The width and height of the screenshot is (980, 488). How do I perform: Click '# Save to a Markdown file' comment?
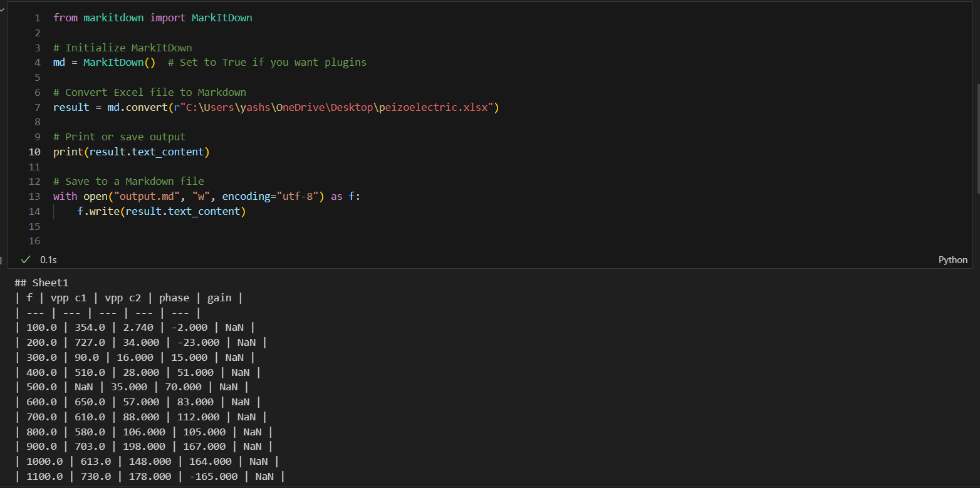coord(128,181)
